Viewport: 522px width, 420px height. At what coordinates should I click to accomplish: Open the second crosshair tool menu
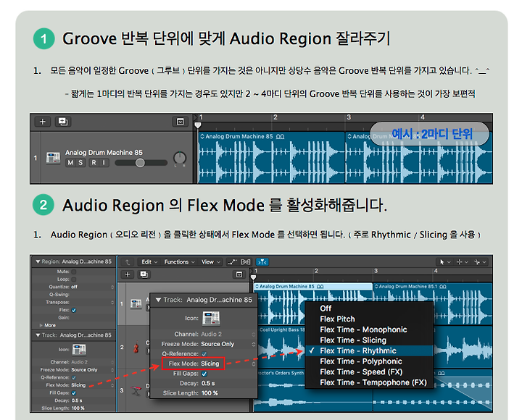(x=462, y=262)
